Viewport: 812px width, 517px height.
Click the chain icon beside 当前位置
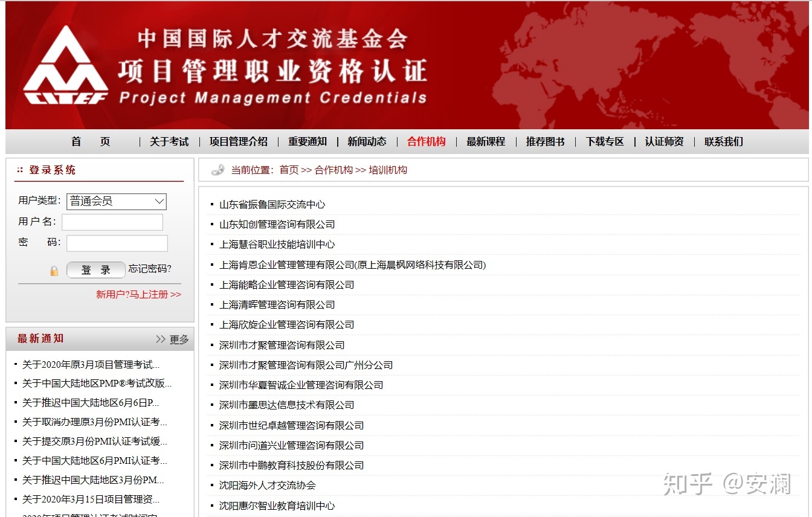[x=217, y=170]
